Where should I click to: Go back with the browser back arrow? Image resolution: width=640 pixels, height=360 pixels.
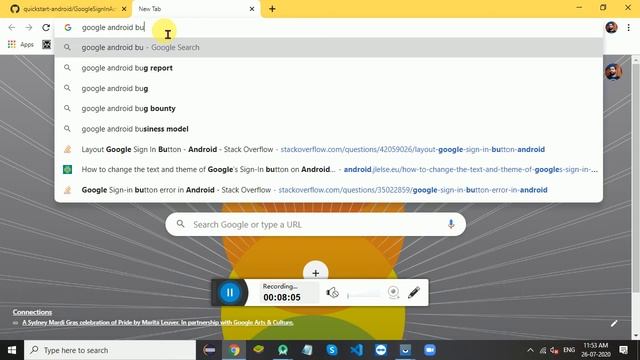(11, 27)
